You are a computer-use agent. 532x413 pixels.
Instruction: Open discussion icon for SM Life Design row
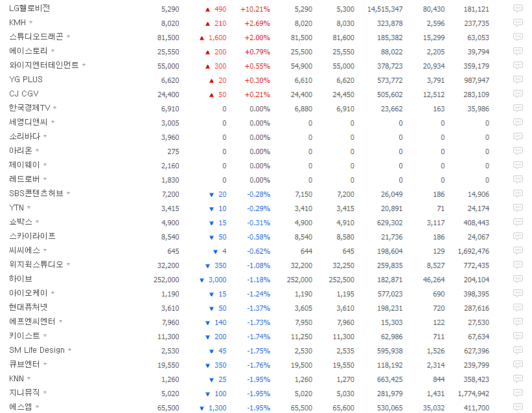coord(518,350)
